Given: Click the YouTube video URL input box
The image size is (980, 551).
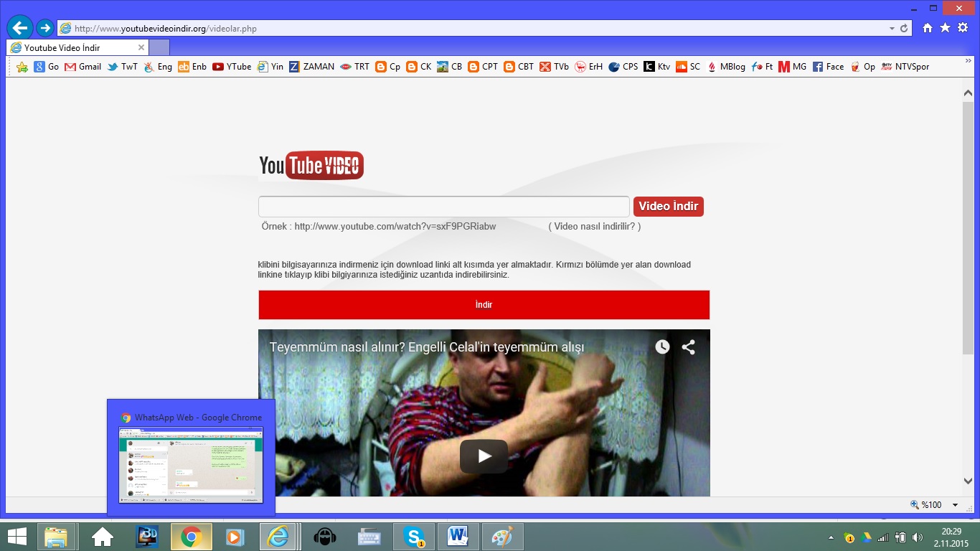Looking at the screenshot, I should coord(444,207).
